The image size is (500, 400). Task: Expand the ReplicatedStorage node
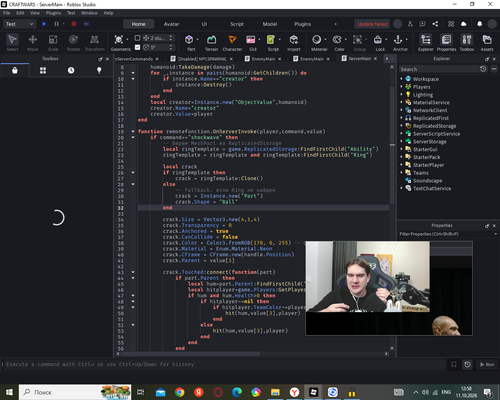(x=402, y=126)
